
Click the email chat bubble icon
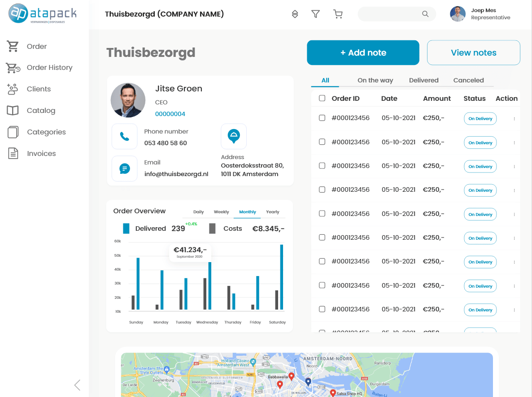tap(124, 168)
